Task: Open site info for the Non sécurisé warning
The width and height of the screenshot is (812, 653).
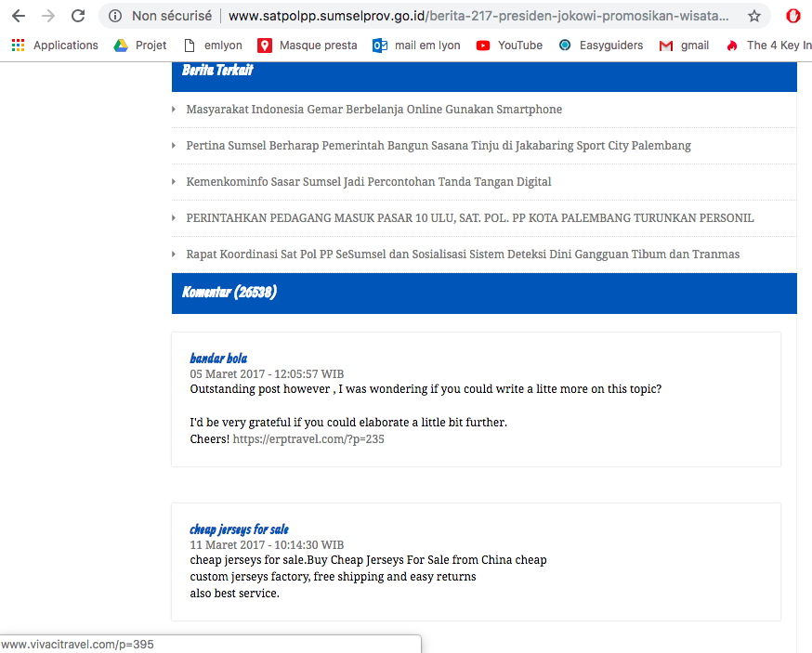Action: pyautogui.click(x=115, y=16)
